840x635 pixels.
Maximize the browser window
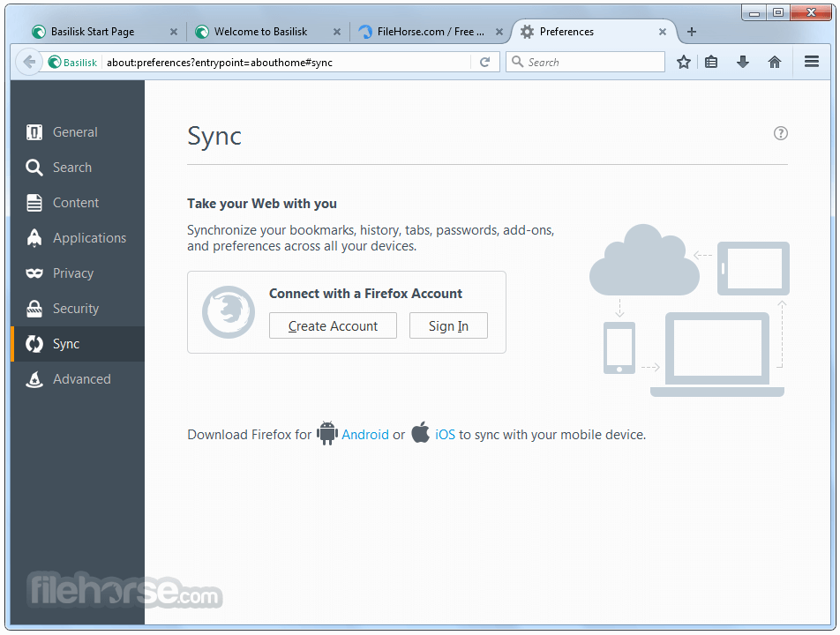pyautogui.click(x=778, y=13)
